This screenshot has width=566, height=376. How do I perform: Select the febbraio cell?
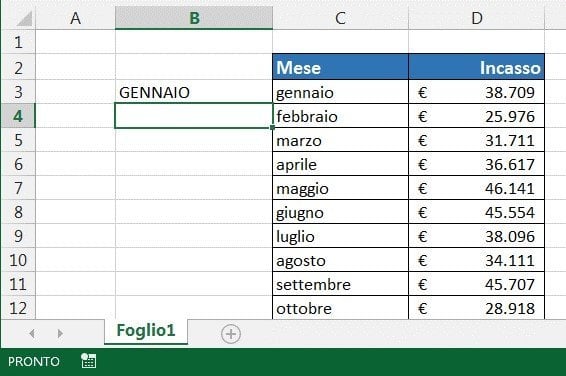340,116
